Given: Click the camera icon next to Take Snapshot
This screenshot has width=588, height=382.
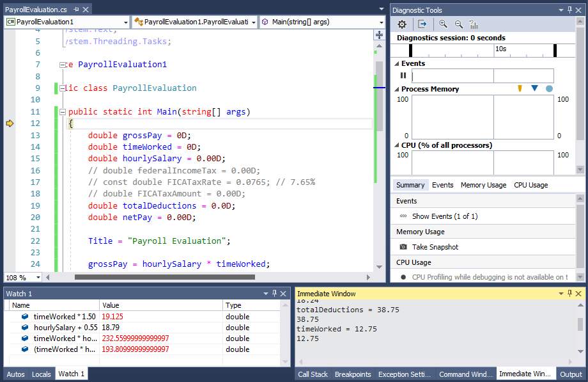Looking at the screenshot, I should (x=403, y=247).
